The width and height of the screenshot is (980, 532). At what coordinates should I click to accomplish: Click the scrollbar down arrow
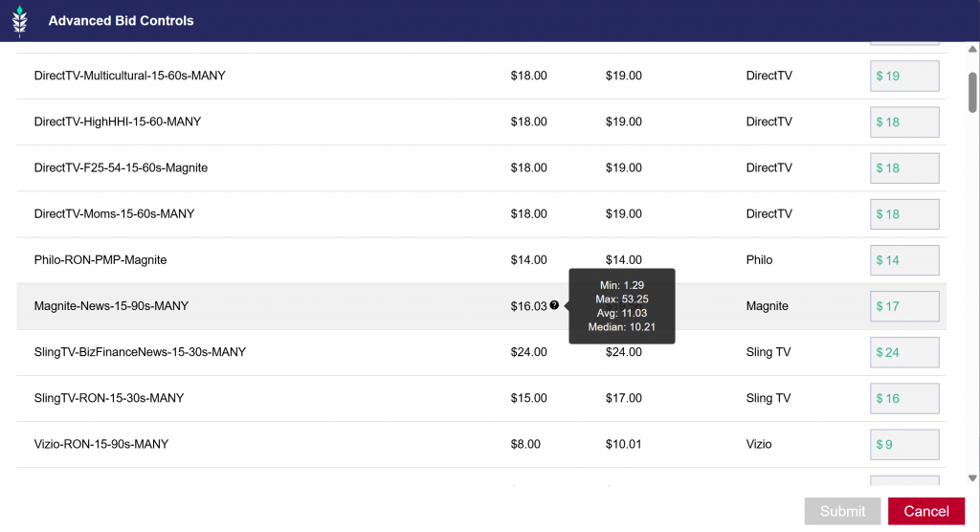pos(972,477)
